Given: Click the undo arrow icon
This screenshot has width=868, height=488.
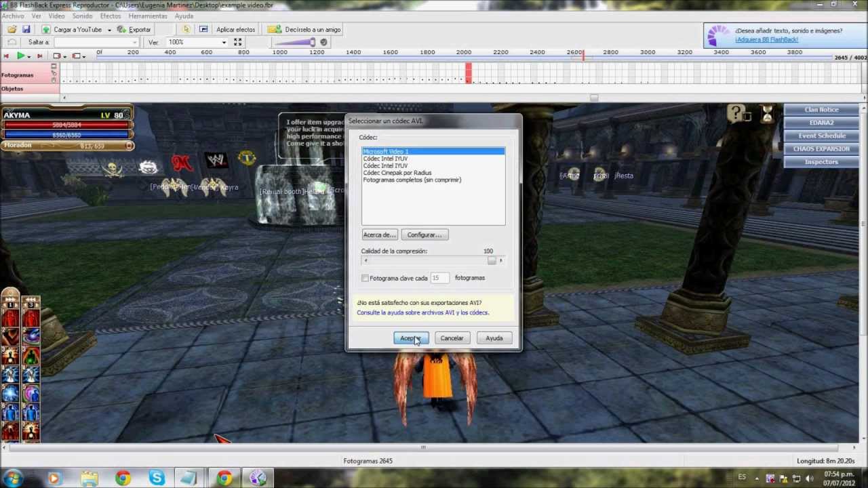Looking at the screenshot, I should point(12,42).
